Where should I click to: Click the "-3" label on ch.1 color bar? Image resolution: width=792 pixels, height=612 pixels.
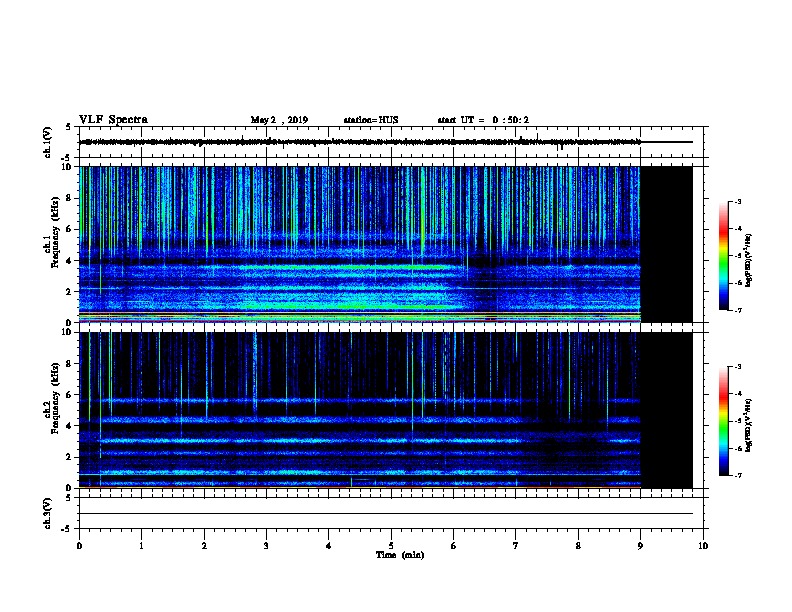tap(738, 202)
